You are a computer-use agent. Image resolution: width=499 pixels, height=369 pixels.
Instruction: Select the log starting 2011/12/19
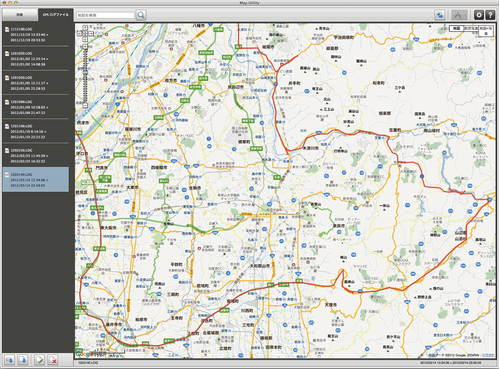tap(36, 34)
